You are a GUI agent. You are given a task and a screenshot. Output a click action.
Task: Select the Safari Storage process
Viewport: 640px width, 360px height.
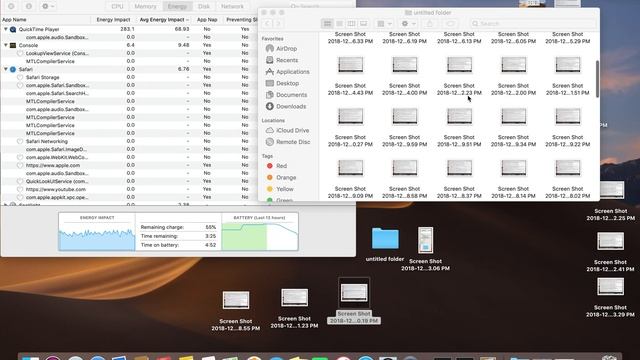[129, 77]
